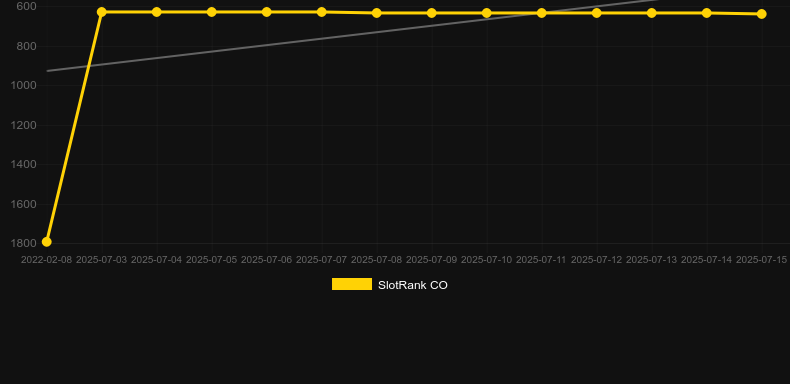Select the 2025-07-05 data point
Image resolution: width=790 pixels, height=384 pixels.
coord(212,12)
